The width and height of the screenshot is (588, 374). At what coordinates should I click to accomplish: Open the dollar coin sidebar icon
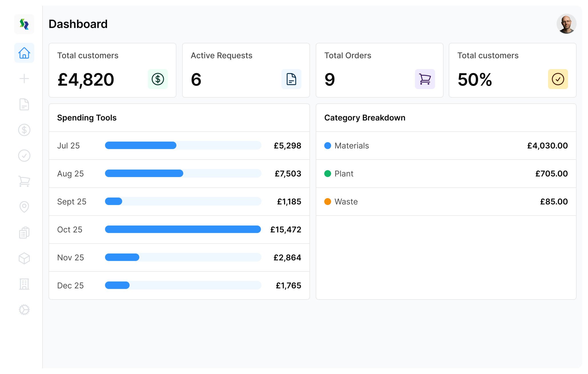point(24,130)
